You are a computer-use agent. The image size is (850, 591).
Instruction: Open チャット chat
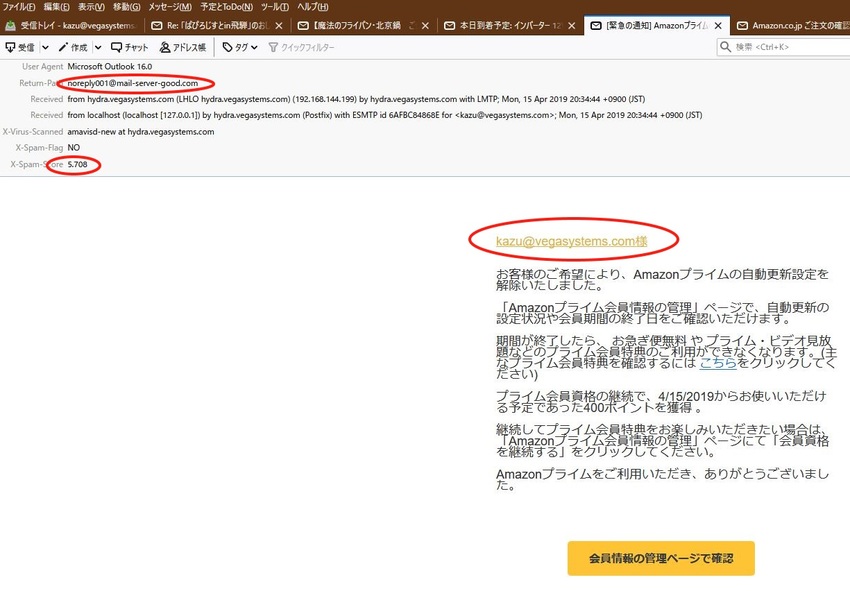click(130, 48)
